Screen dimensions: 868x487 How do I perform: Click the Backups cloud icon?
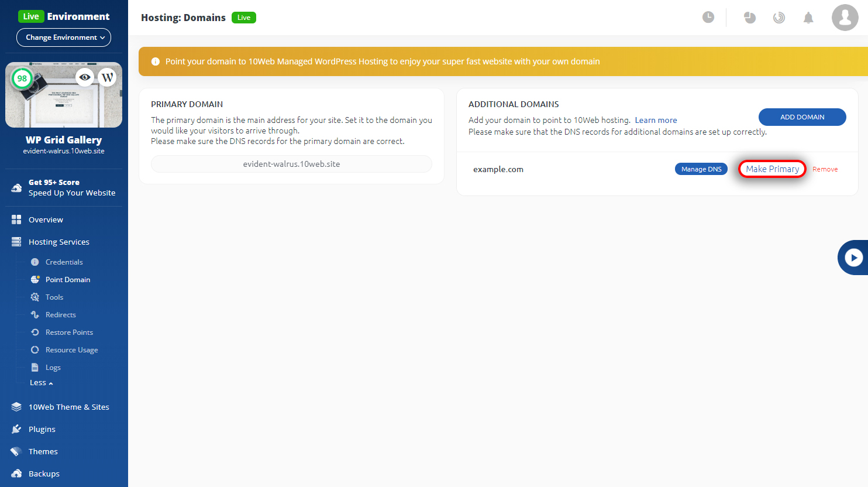point(16,474)
